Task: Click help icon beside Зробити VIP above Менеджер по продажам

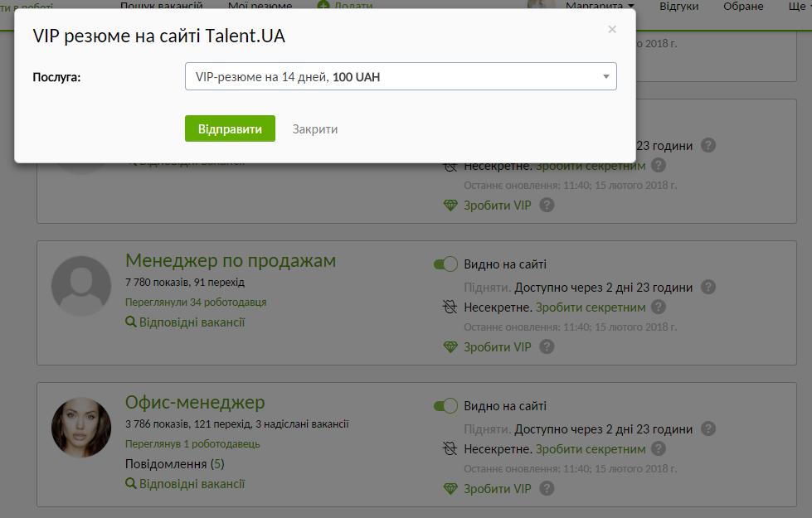Action: click(x=547, y=205)
